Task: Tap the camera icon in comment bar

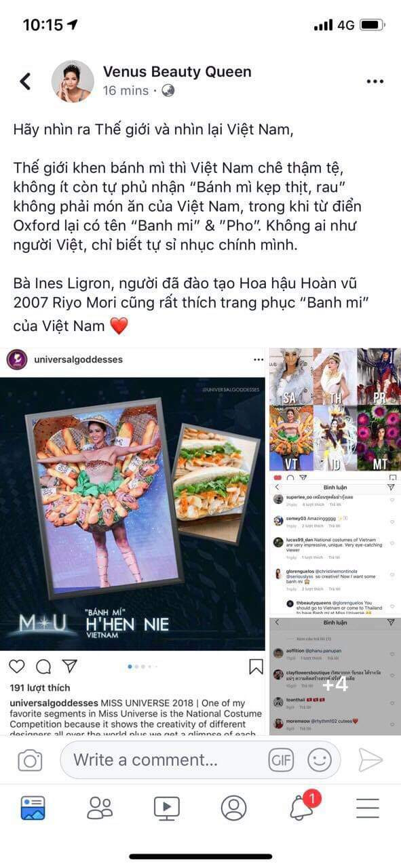Action: (30, 760)
